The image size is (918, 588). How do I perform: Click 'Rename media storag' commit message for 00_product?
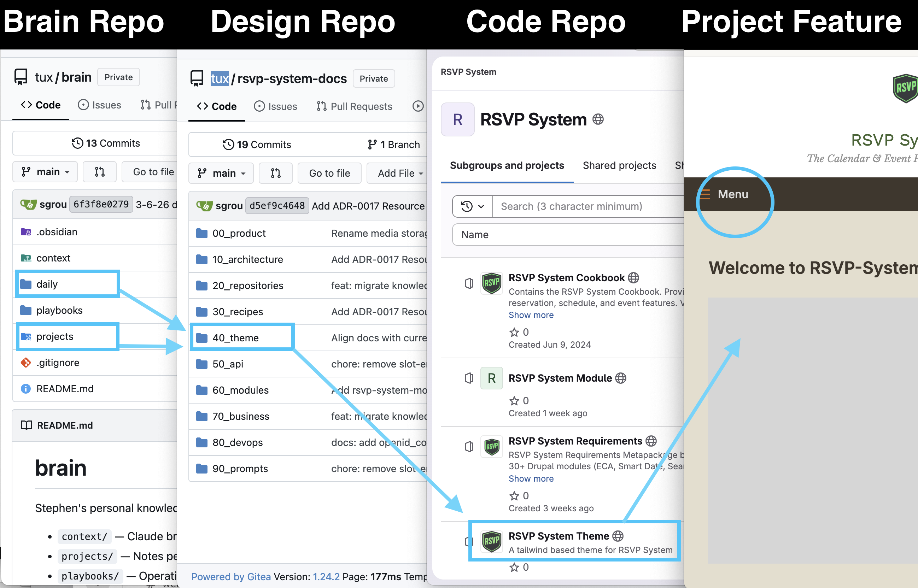tap(379, 233)
